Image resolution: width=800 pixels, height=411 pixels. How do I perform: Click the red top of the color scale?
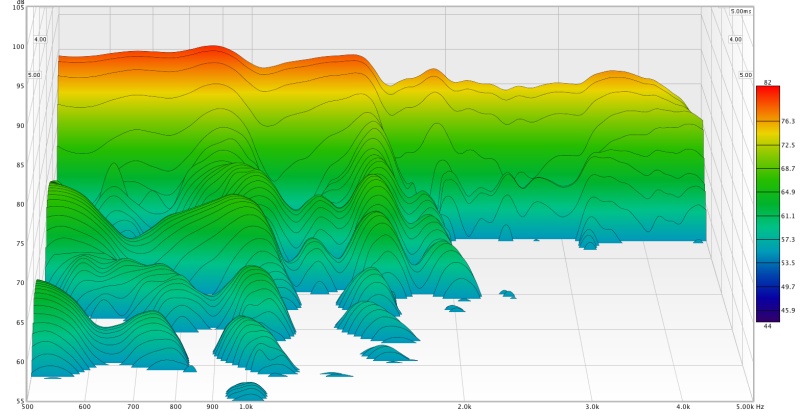(x=768, y=91)
